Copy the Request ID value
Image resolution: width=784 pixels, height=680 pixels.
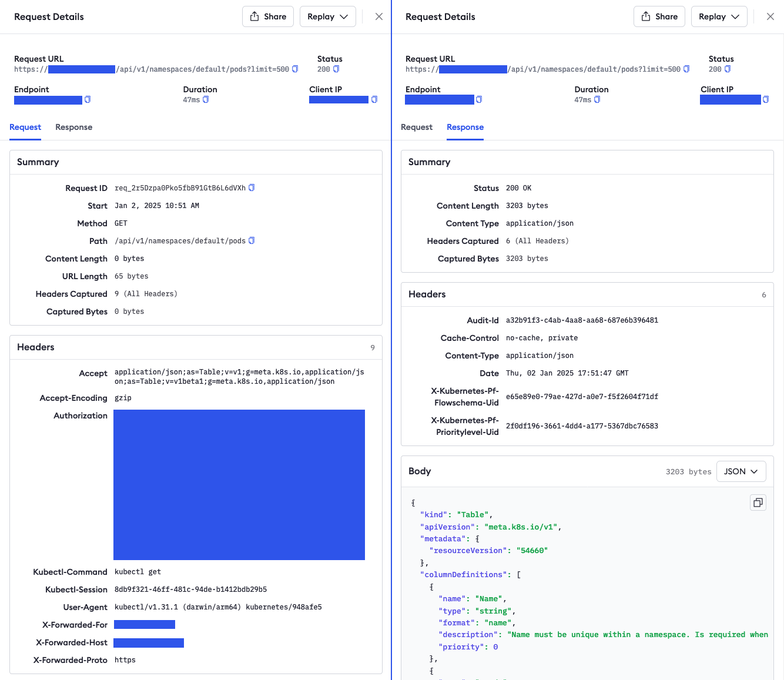(252, 188)
